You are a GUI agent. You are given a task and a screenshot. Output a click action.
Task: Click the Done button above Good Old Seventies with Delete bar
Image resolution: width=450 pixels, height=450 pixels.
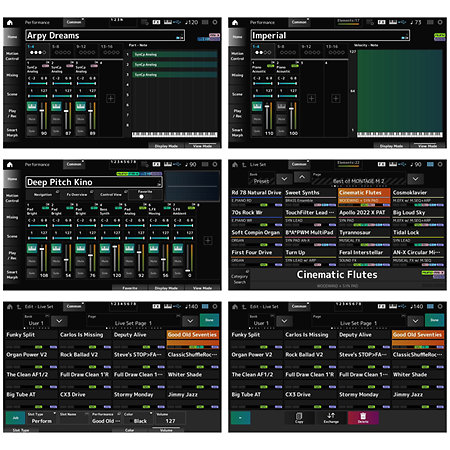click(x=434, y=320)
